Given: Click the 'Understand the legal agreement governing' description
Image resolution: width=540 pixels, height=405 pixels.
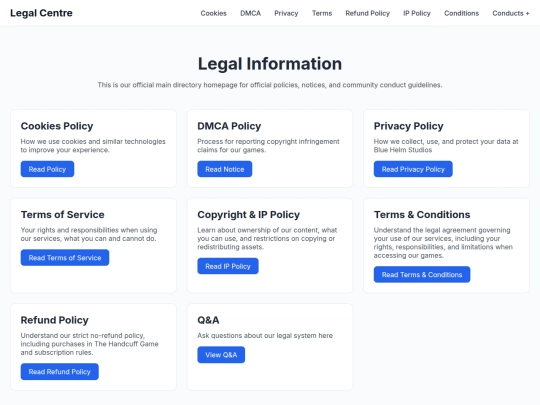Looking at the screenshot, I should pos(443,242).
